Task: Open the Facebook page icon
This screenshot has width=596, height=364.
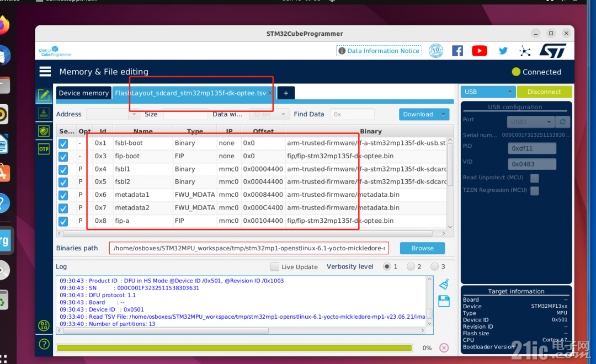Action: [x=457, y=51]
